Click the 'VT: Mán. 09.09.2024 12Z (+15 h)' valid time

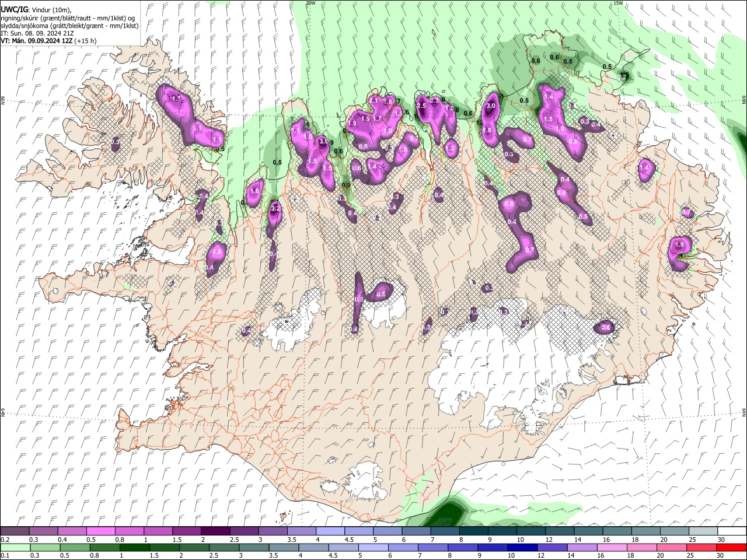click(x=48, y=41)
